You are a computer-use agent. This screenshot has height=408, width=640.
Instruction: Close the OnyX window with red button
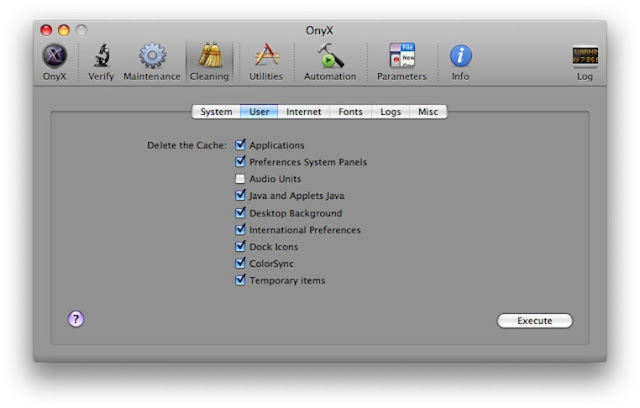tap(46, 30)
